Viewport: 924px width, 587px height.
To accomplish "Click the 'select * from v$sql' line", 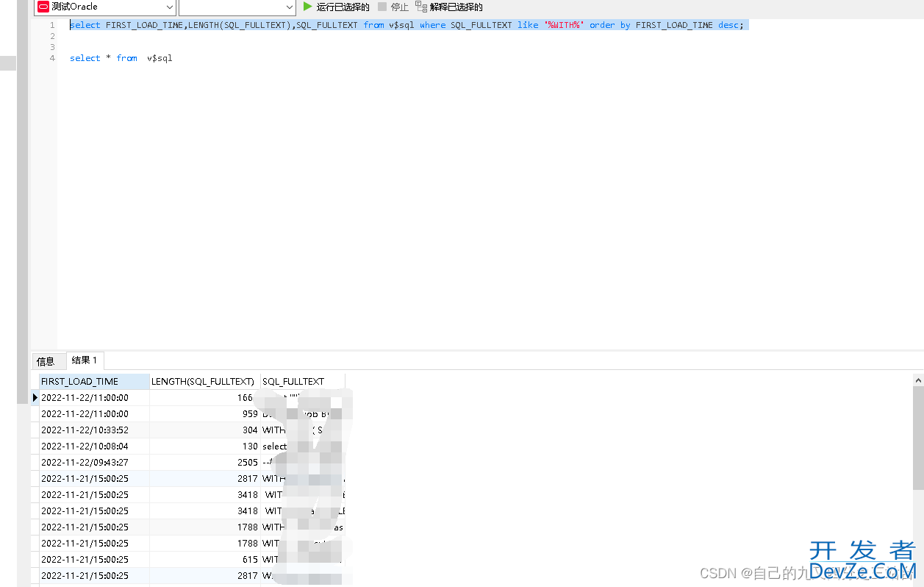I will coord(121,58).
